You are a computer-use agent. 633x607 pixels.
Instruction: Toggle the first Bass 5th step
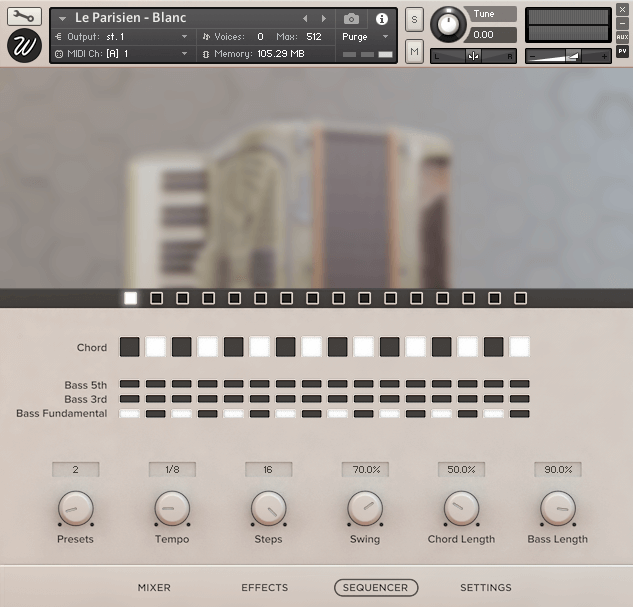click(130, 384)
